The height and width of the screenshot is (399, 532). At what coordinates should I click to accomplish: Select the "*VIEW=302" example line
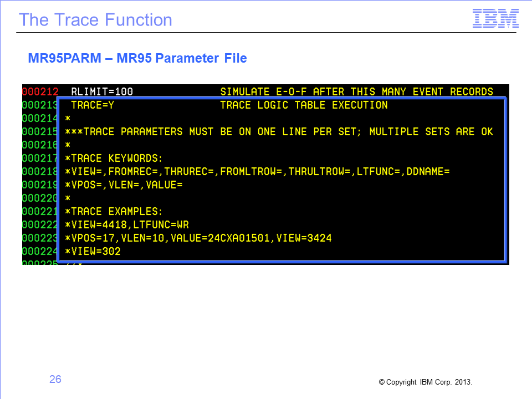93,252
